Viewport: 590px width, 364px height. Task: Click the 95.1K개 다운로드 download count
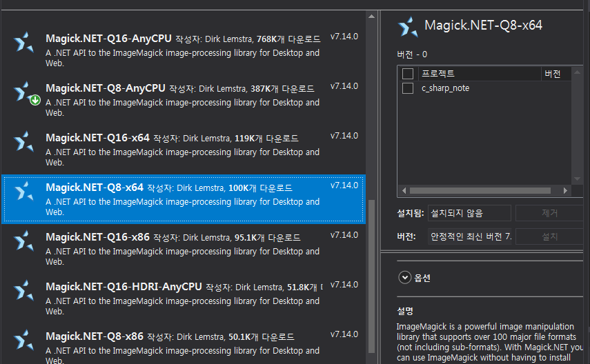click(x=268, y=238)
